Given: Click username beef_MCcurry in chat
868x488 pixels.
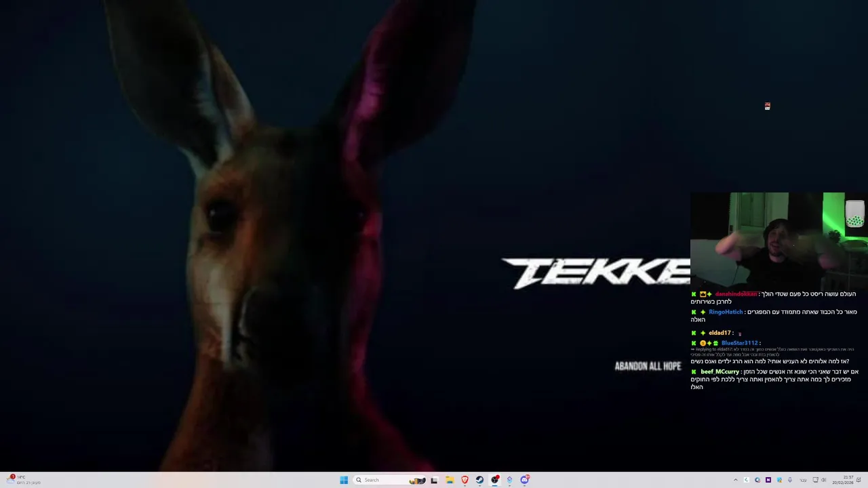Looking at the screenshot, I should point(719,371).
